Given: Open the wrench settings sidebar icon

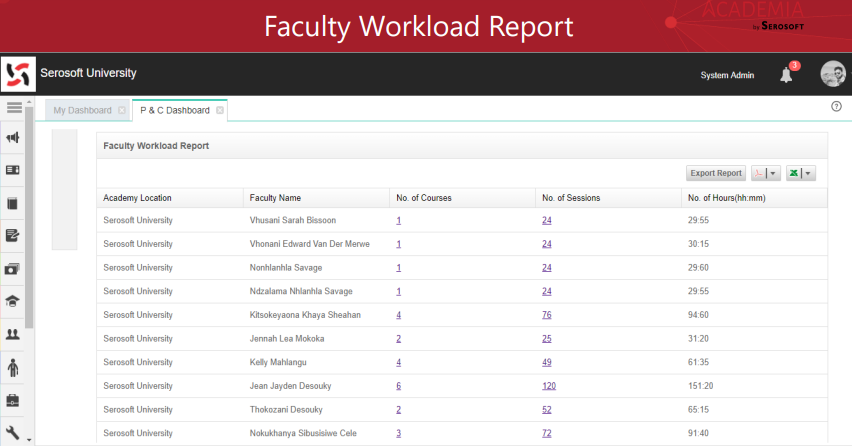Looking at the screenshot, I should pyautogui.click(x=14, y=434).
